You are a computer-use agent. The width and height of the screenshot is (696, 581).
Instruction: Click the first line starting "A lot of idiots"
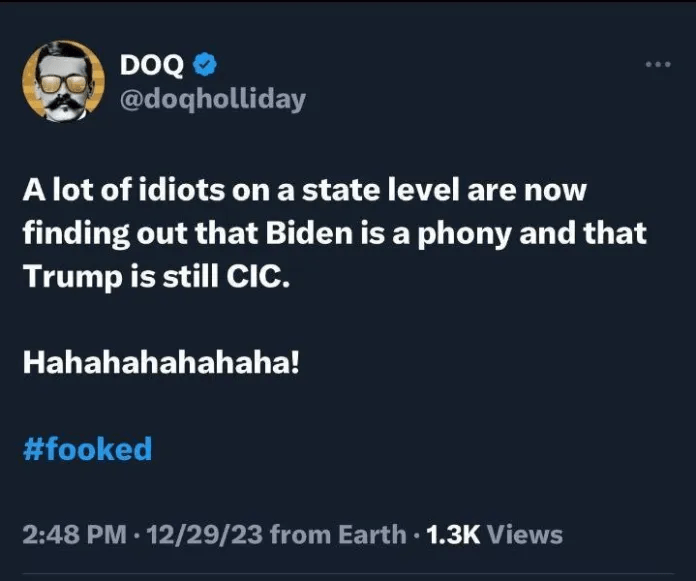(x=305, y=190)
